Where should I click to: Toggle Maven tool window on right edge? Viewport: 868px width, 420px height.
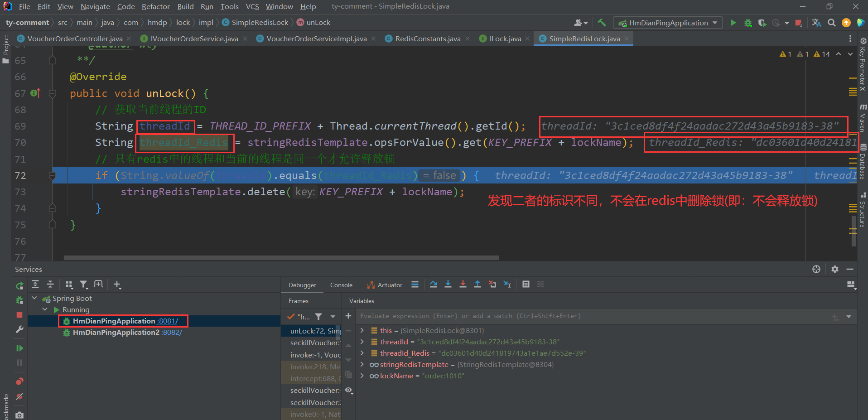tap(862, 118)
